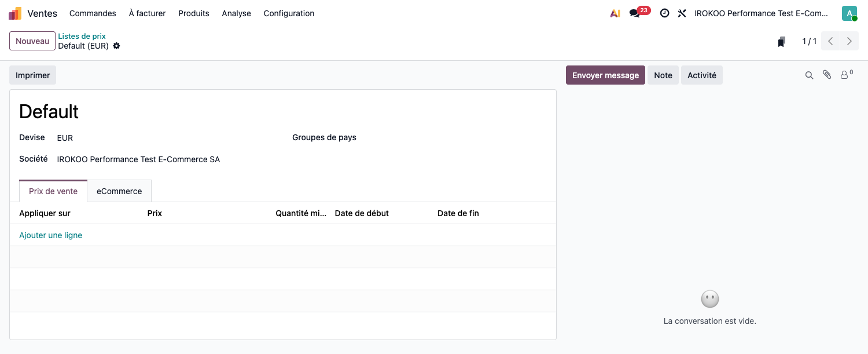Edit the pricelist name Default
This screenshot has height=354, width=868.
[x=283, y=111]
